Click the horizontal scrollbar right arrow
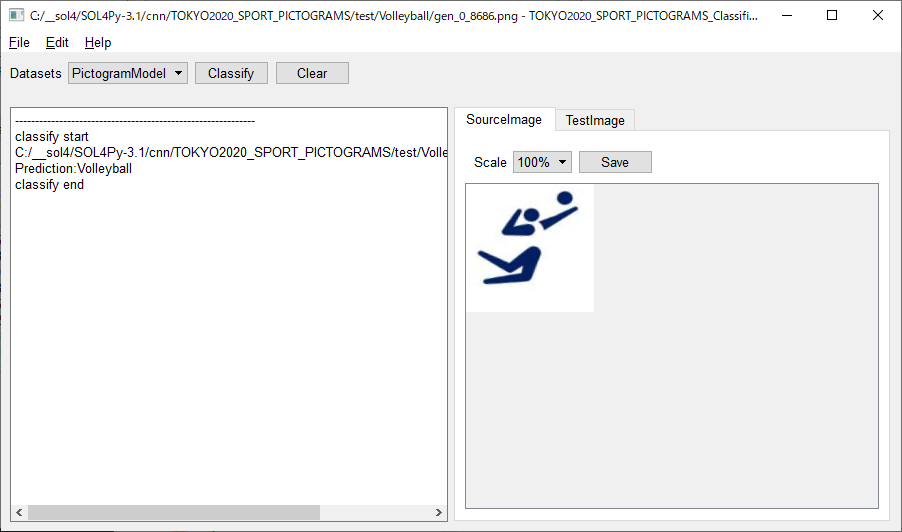This screenshot has height=532, width=902. (x=439, y=512)
